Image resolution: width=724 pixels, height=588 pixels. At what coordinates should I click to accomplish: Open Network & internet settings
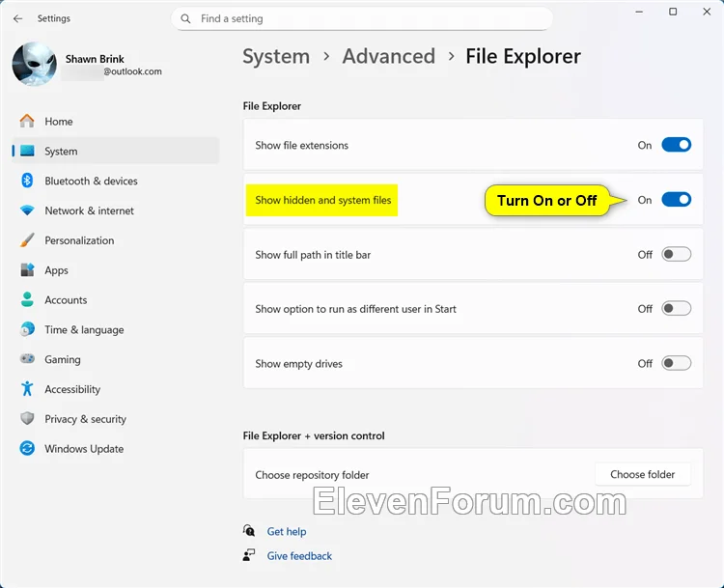(116, 210)
